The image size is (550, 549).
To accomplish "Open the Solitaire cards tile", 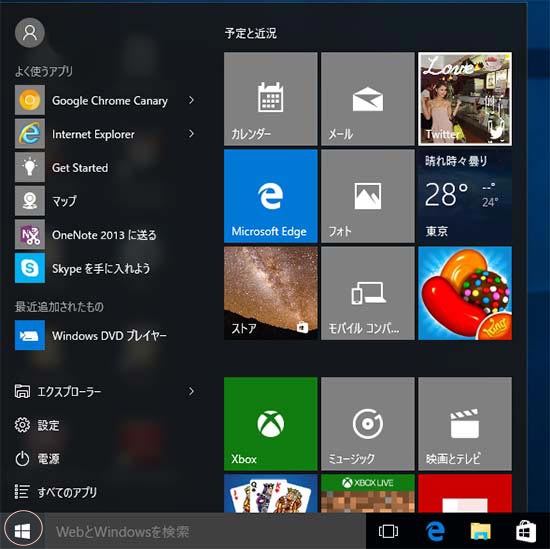I will (x=270, y=493).
